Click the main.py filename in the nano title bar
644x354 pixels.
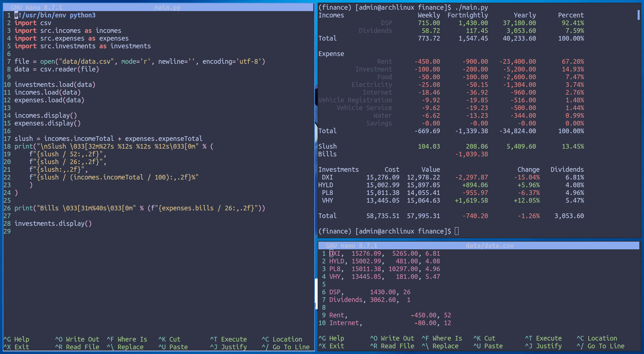pos(167,7)
